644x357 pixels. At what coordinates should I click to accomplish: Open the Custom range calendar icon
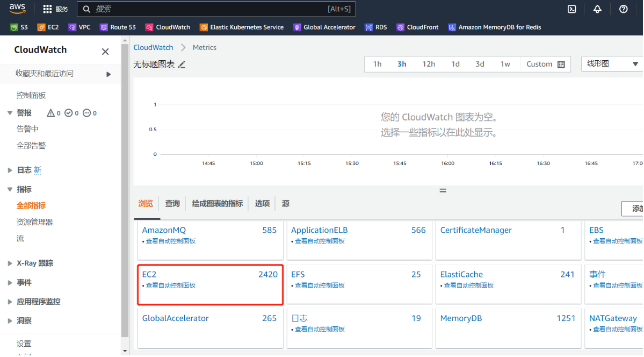click(x=561, y=64)
